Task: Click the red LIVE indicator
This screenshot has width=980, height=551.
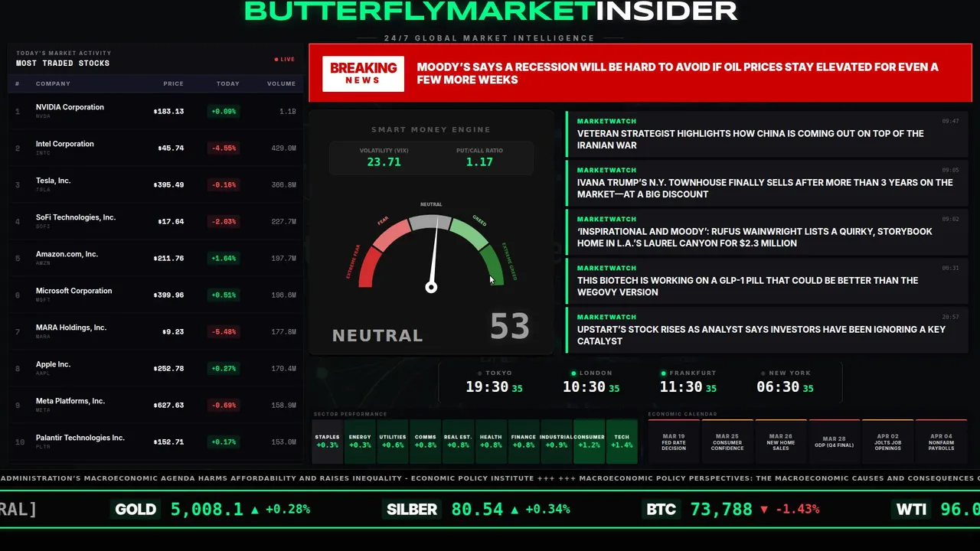Action: 285,59
